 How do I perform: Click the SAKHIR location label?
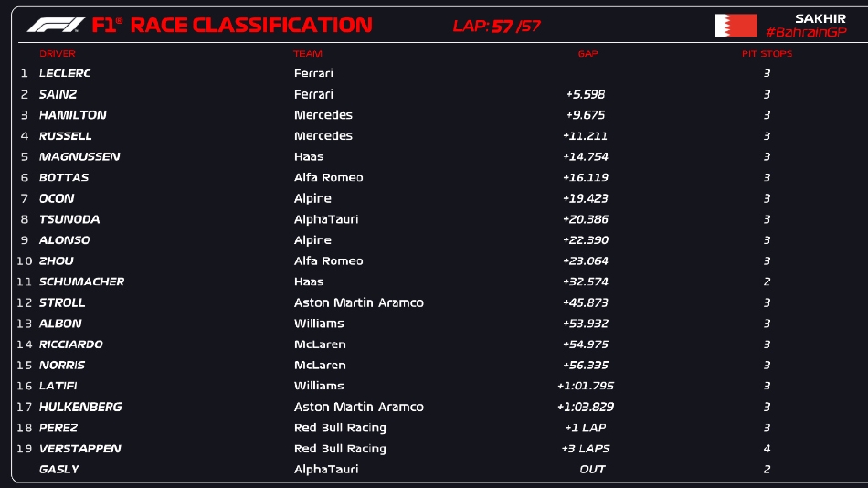click(820, 18)
